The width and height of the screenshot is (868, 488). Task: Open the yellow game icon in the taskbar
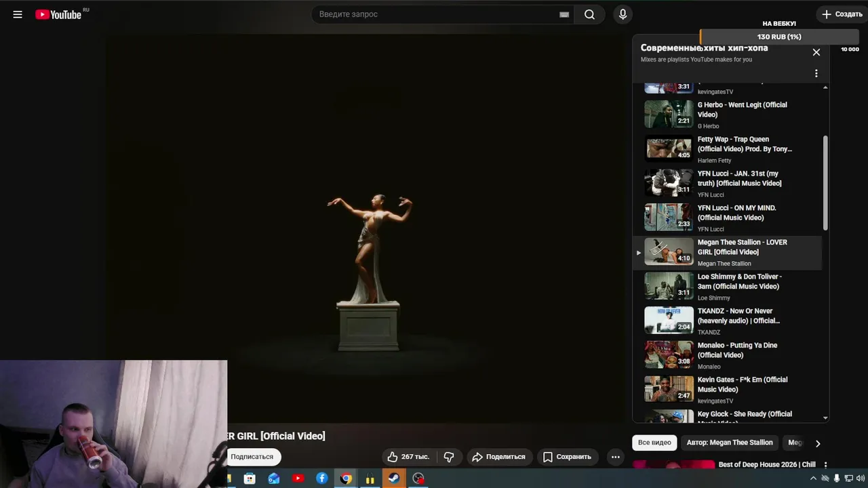coord(370,479)
